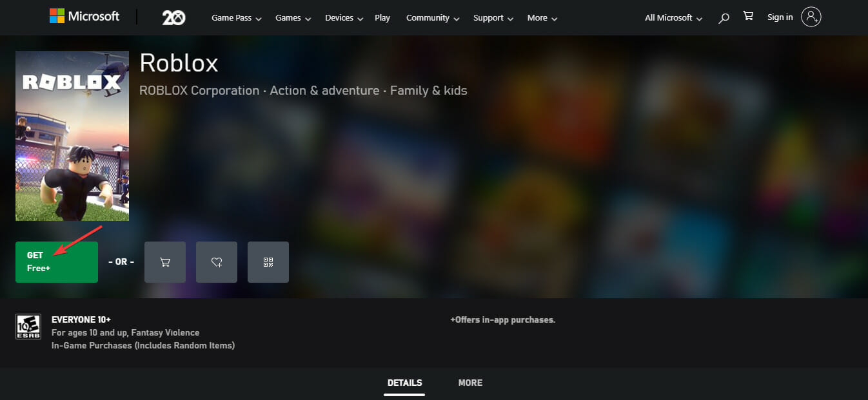Expand the All Microsoft dropdown
The height and width of the screenshot is (400, 868).
[669, 18]
